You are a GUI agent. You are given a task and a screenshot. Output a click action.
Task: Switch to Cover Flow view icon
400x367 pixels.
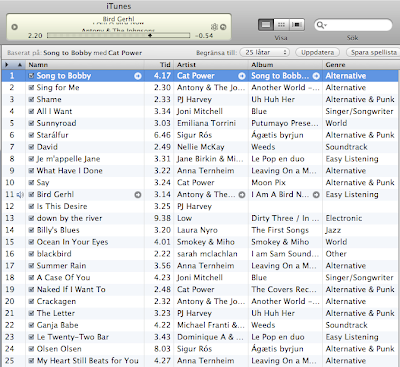(x=296, y=25)
